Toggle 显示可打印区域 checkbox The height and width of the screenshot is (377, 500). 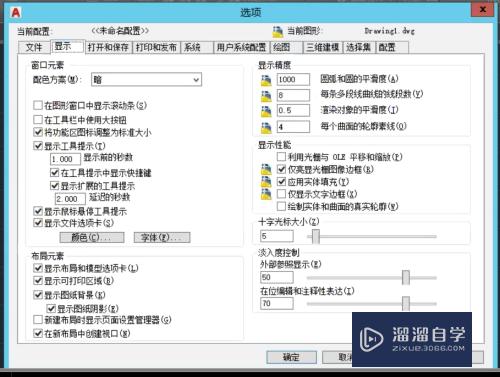pos(38,281)
